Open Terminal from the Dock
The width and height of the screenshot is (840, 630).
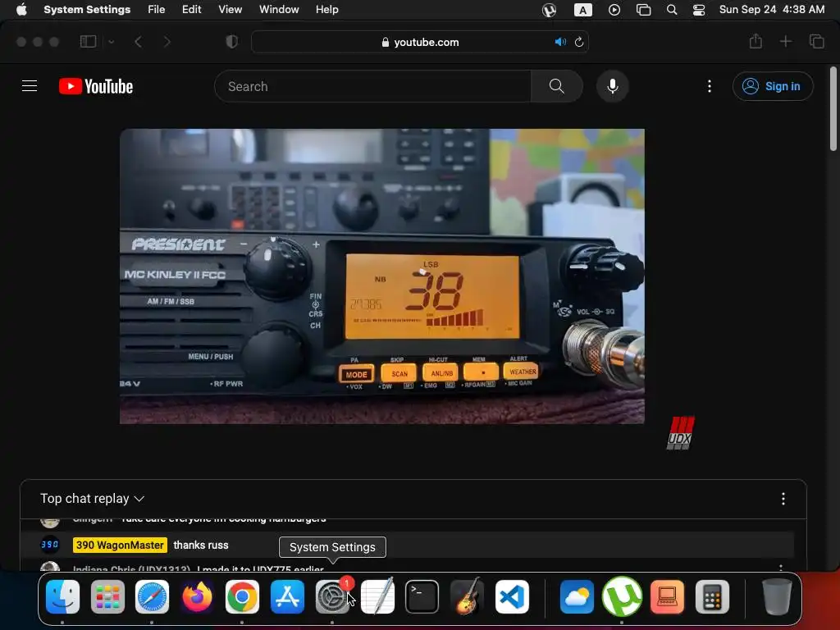(x=422, y=597)
